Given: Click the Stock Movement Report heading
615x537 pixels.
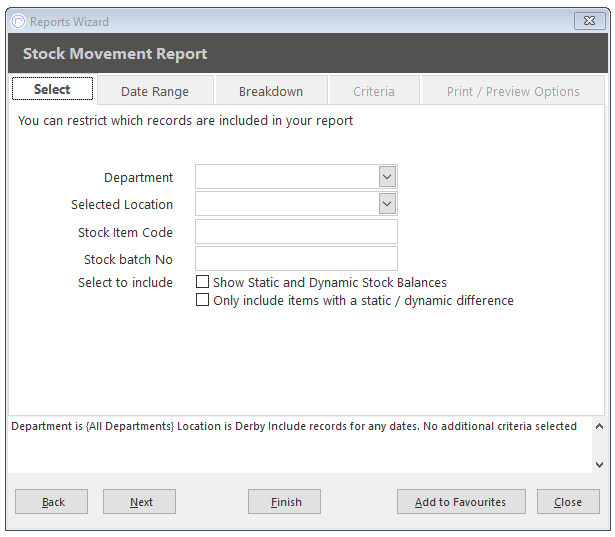Looking at the screenshot, I should point(115,53).
